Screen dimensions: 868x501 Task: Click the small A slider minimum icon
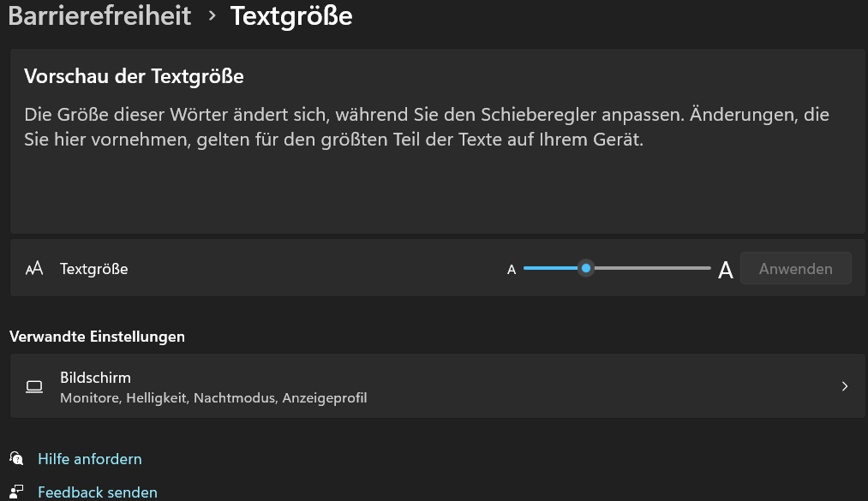click(x=512, y=269)
